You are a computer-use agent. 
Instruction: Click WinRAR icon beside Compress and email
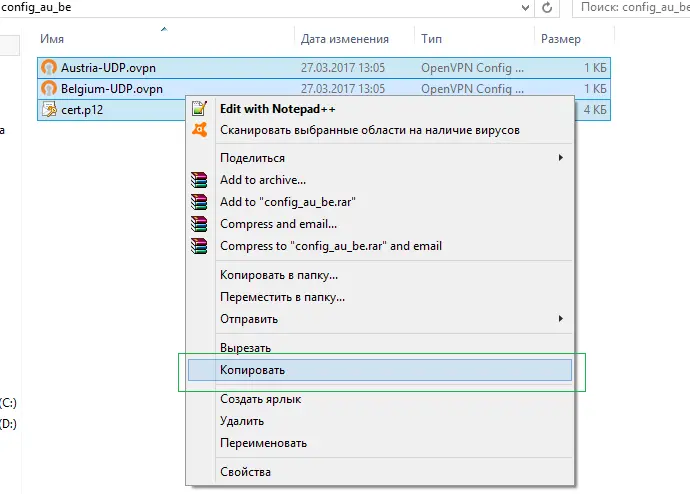pos(199,224)
